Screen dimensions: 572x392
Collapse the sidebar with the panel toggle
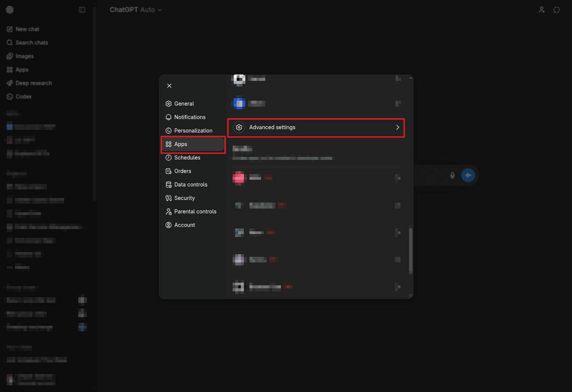point(82,10)
